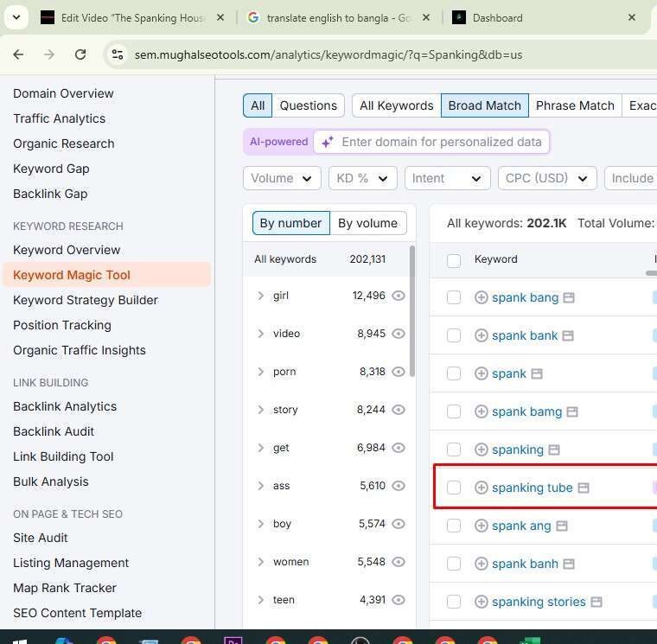This screenshot has width=657, height=644.
Task: Select the Questions tab
Action: pyautogui.click(x=308, y=105)
